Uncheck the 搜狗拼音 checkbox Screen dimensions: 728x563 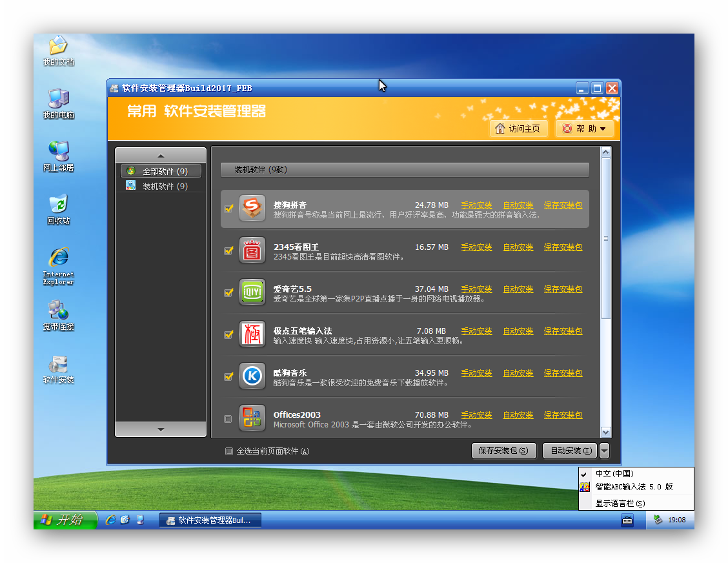(228, 209)
